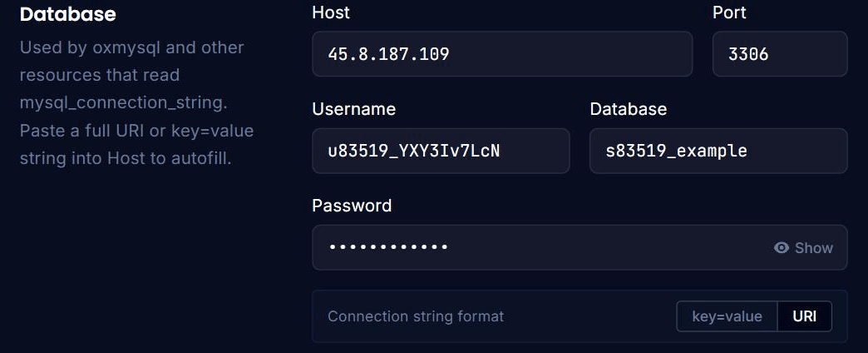Click the Port input showing 3306
Screen dimensions: 868x353
[x=779, y=54]
